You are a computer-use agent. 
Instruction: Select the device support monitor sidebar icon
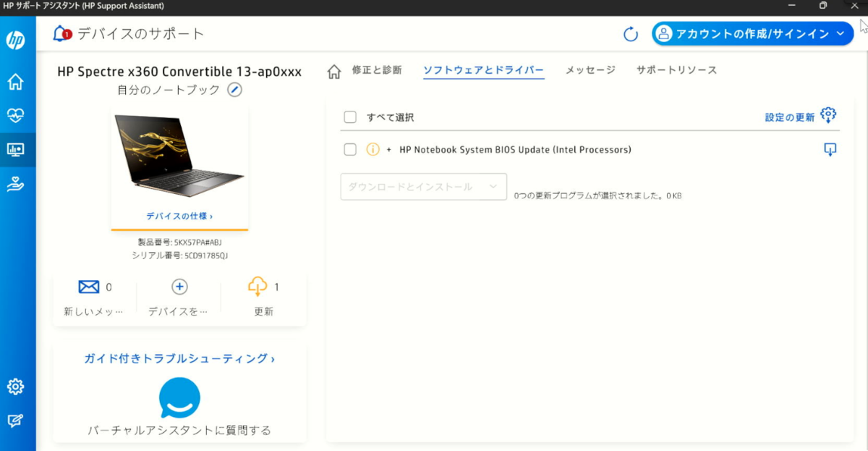(15, 150)
